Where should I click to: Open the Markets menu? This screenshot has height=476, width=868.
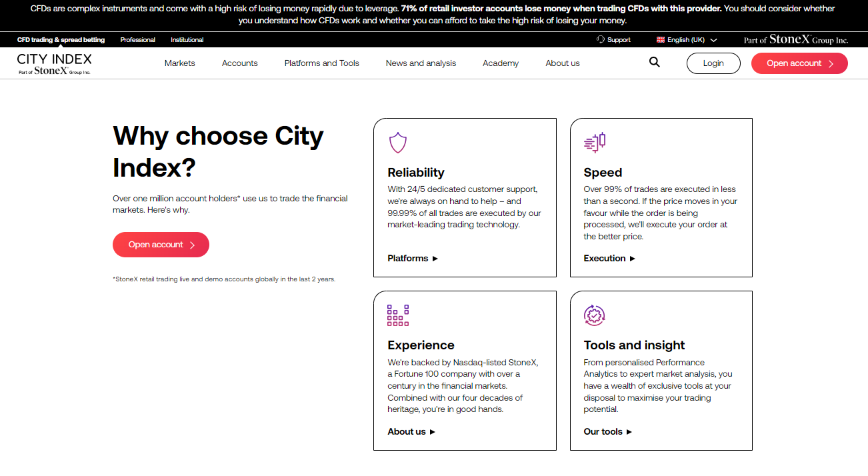(x=179, y=63)
